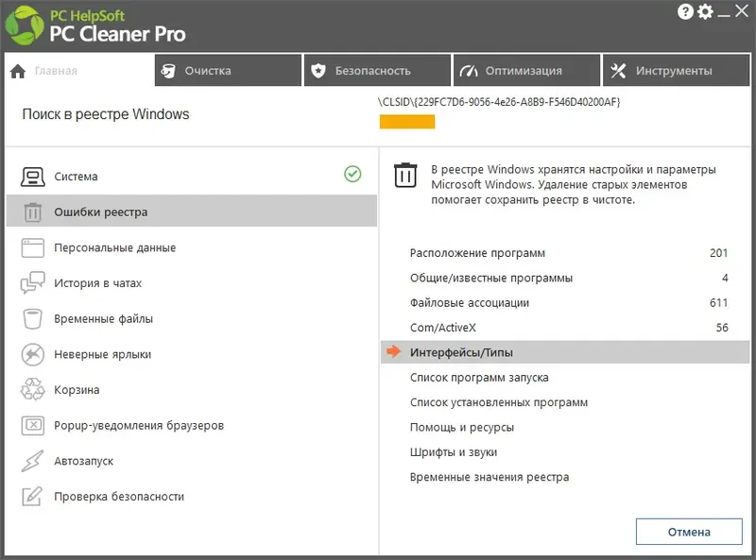Click the PC Cleaner Pro leaf logo
756x560 pixels.
pyautogui.click(x=25, y=25)
